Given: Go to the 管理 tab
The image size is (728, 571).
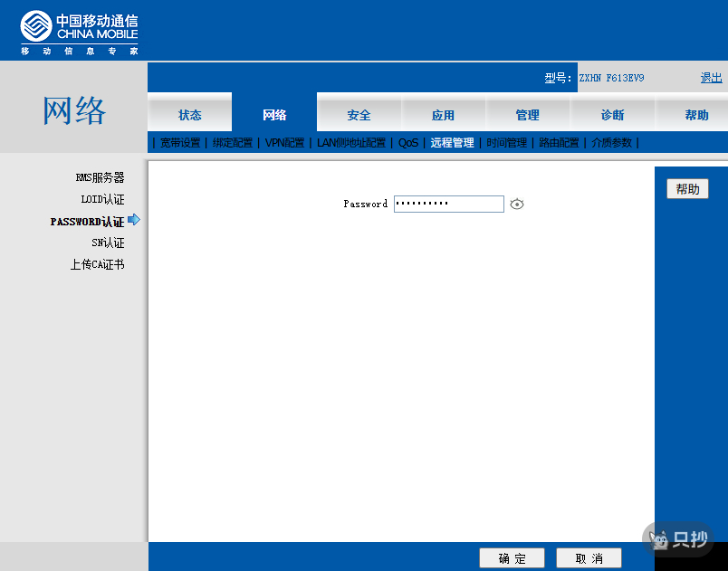Looking at the screenshot, I should (x=527, y=115).
